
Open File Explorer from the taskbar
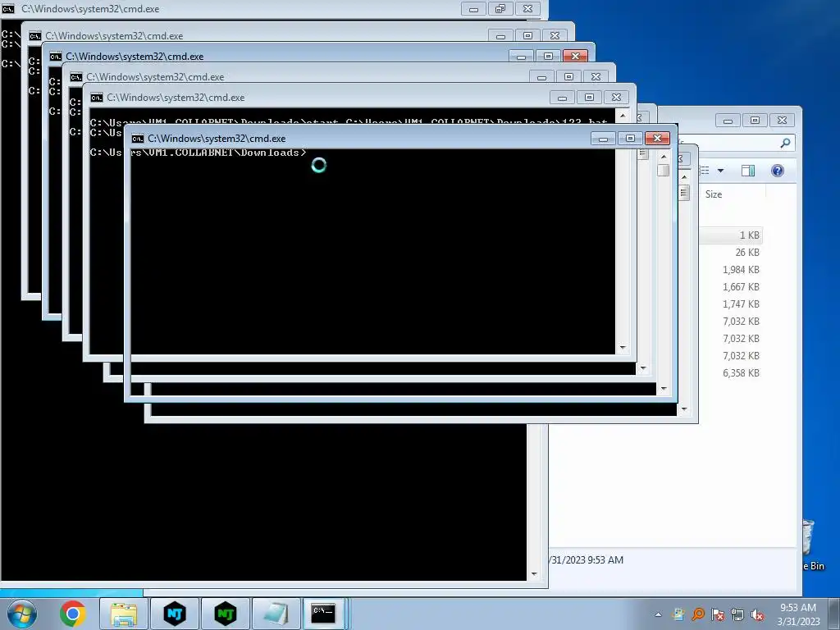pos(124,614)
